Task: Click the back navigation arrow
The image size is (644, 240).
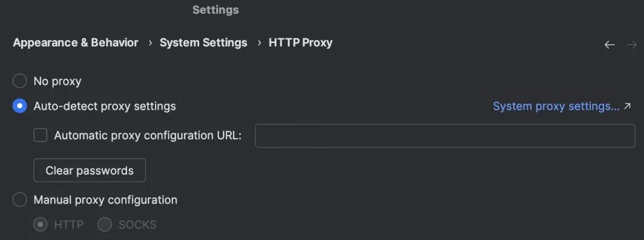Action: tap(609, 45)
